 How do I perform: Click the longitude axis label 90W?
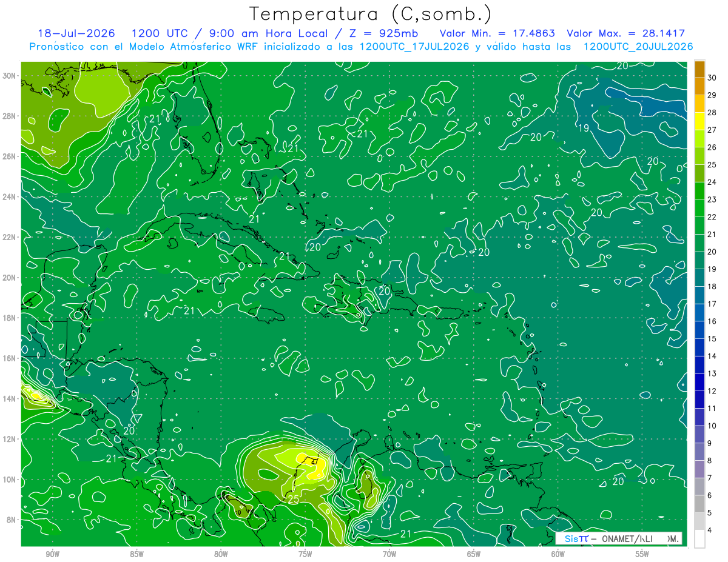[x=52, y=554]
